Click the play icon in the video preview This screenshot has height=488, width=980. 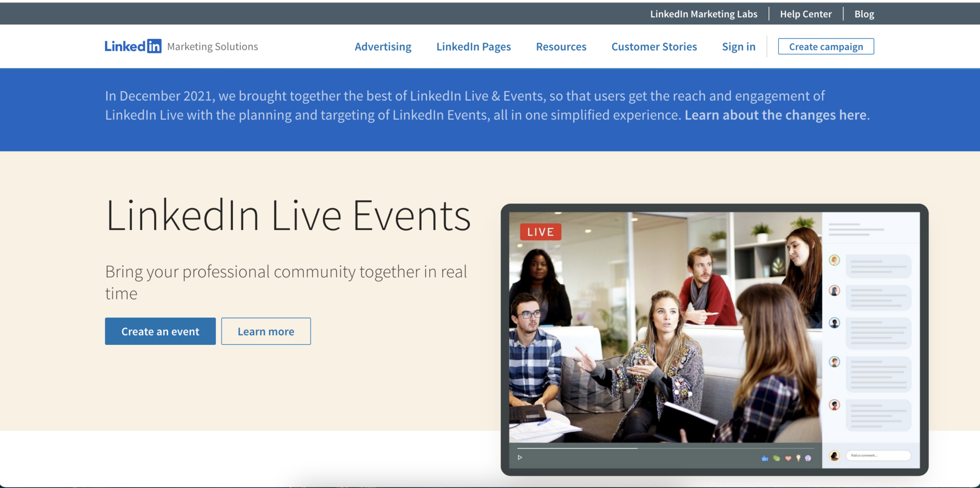(x=520, y=457)
